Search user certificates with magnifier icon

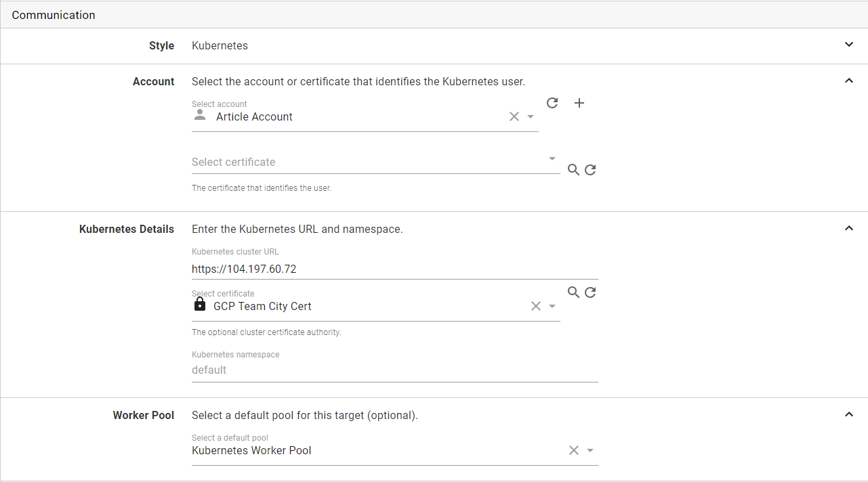(x=573, y=170)
